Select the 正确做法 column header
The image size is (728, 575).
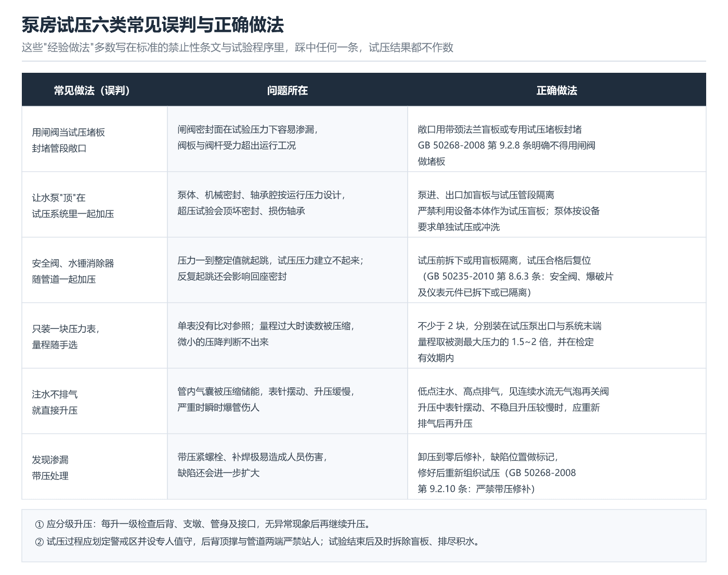557,90
